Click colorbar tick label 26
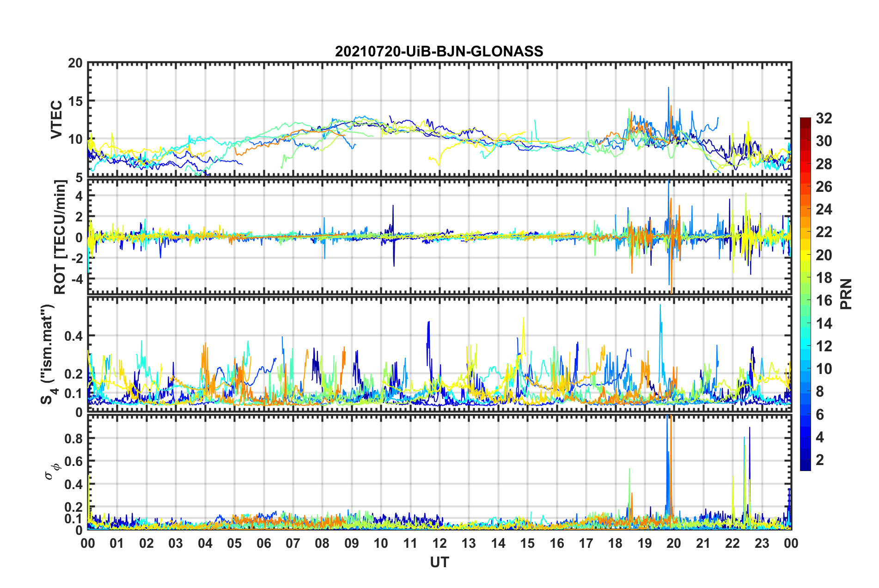 824,187
